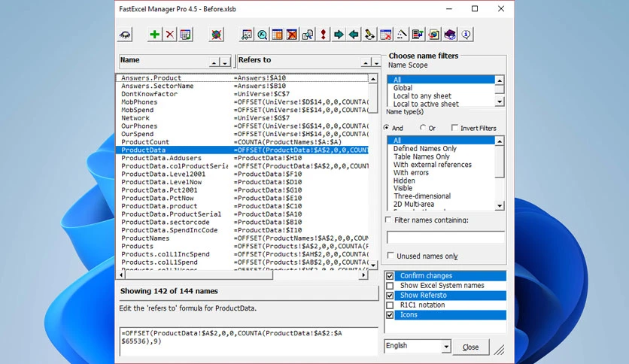The image size is (629, 364).
Task: Sort Refers to column ascending arrow
Action: click(x=366, y=62)
